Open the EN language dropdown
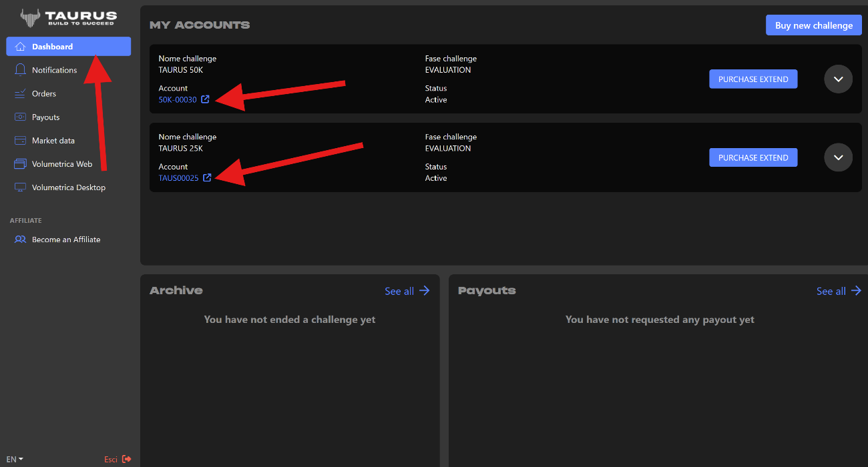Image resolution: width=868 pixels, height=467 pixels. [x=15, y=459]
